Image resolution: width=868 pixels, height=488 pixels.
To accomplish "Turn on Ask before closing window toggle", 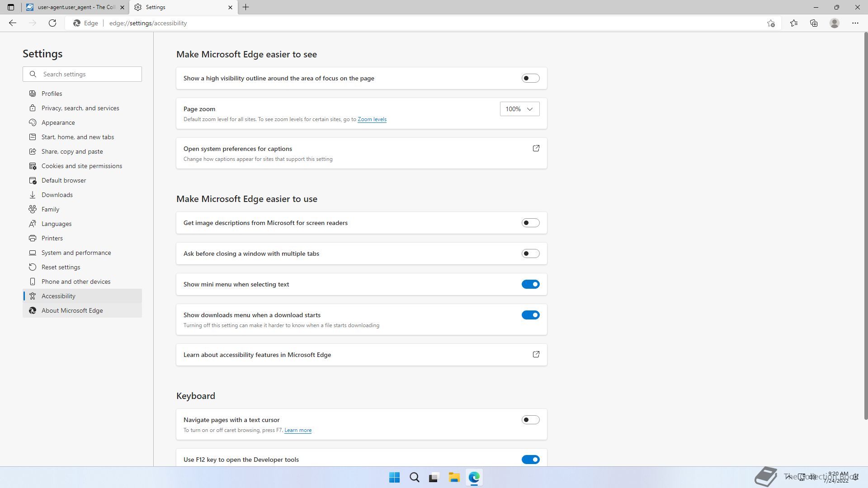I will 530,253.
